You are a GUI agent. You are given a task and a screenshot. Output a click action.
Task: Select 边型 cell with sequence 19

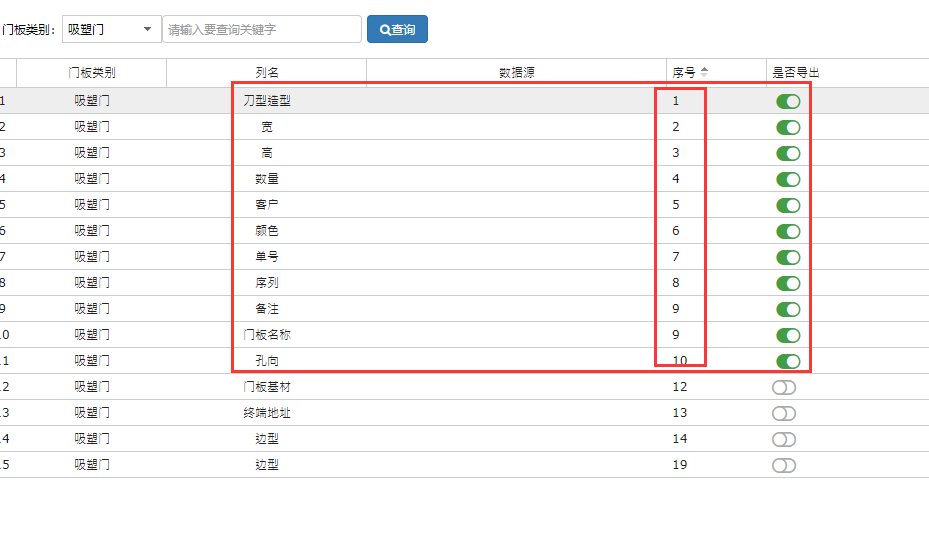click(x=267, y=465)
